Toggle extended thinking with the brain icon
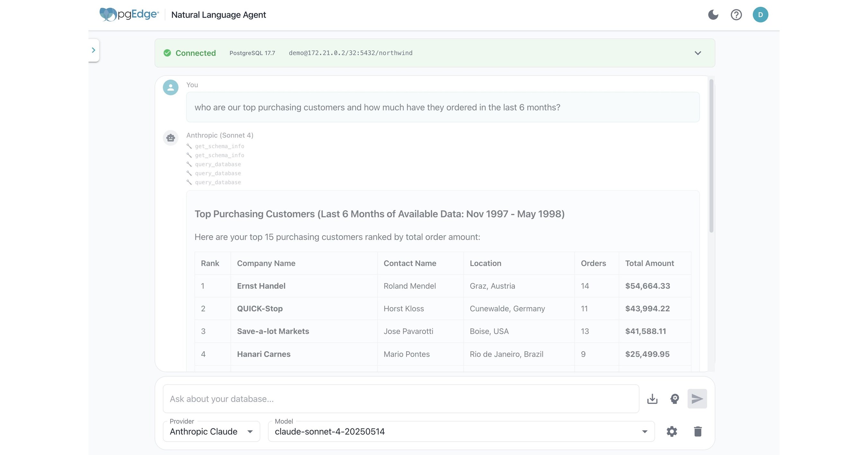Image resolution: width=868 pixels, height=455 pixels. (x=674, y=399)
